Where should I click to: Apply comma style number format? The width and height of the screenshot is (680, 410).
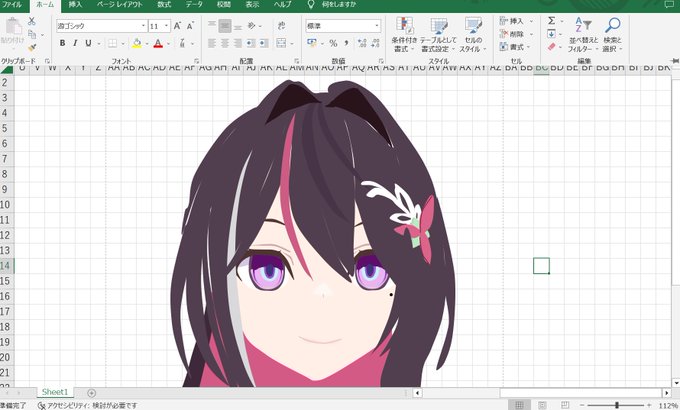346,43
